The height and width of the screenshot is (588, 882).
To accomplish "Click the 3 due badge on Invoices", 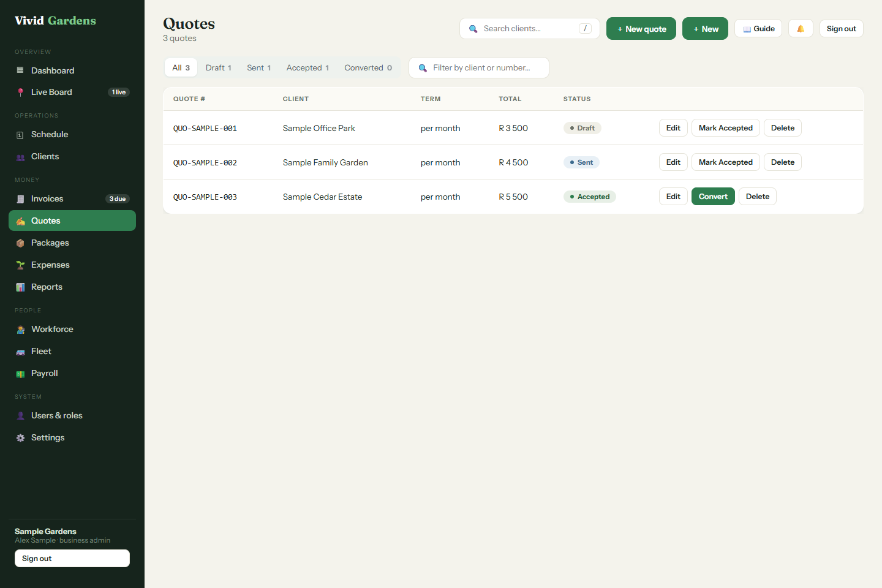I will pos(118,199).
